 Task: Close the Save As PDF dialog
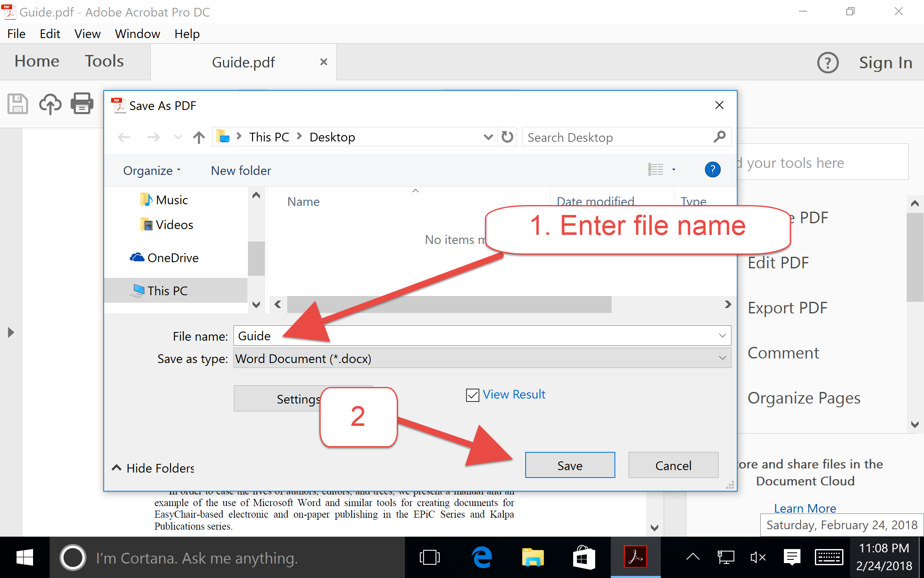click(x=719, y=105)
